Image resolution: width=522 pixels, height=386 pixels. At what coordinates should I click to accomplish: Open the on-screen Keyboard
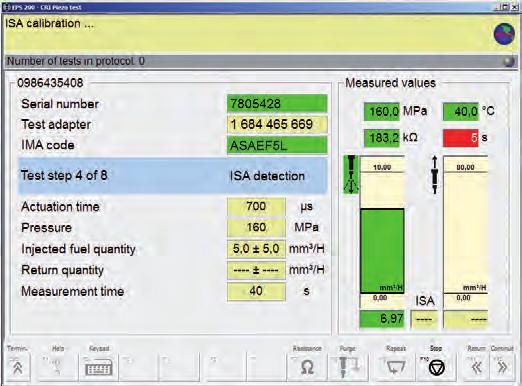99,367
